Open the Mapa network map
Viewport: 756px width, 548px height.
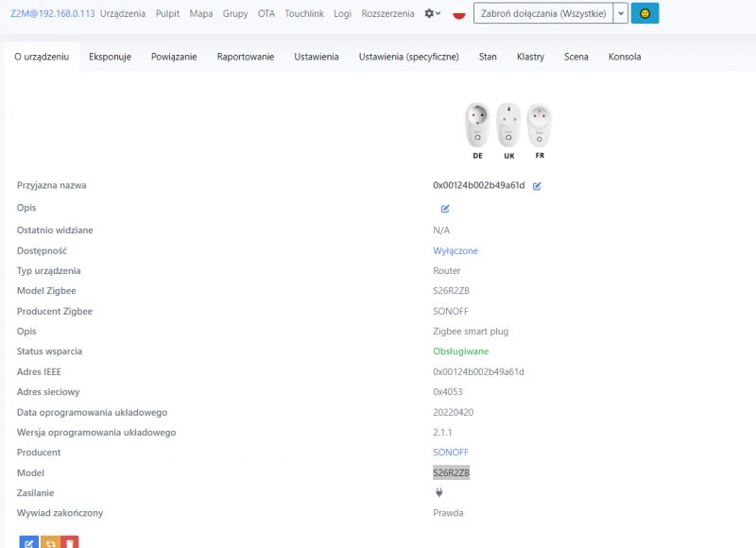201,13
